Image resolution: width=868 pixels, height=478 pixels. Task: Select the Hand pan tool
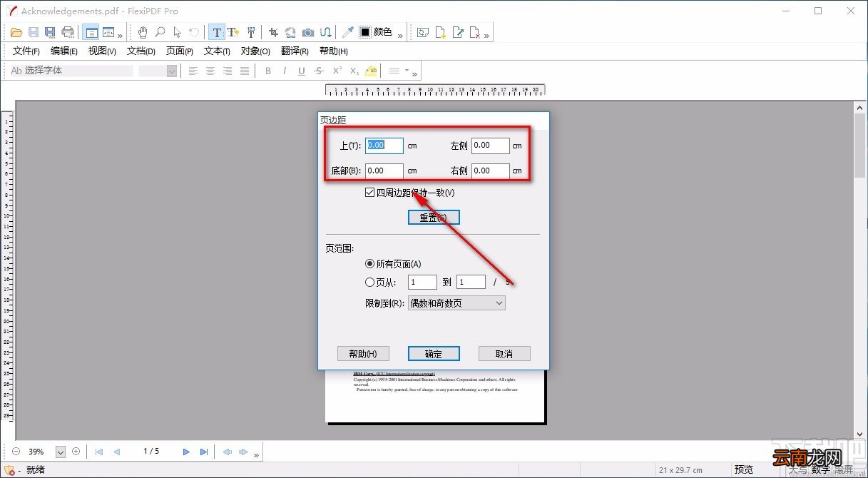(x=143, y=32)
